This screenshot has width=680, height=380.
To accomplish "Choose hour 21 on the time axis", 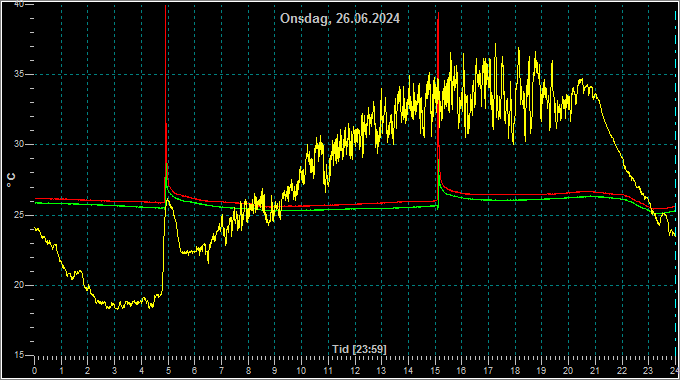I will [595, 371].
